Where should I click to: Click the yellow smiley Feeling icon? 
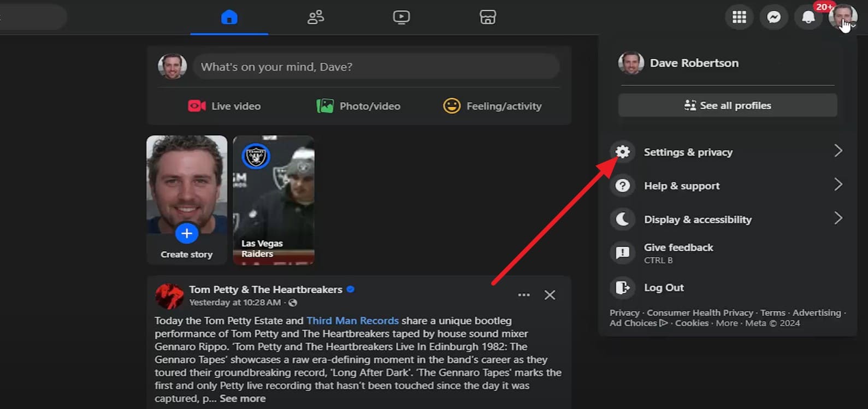452,106
